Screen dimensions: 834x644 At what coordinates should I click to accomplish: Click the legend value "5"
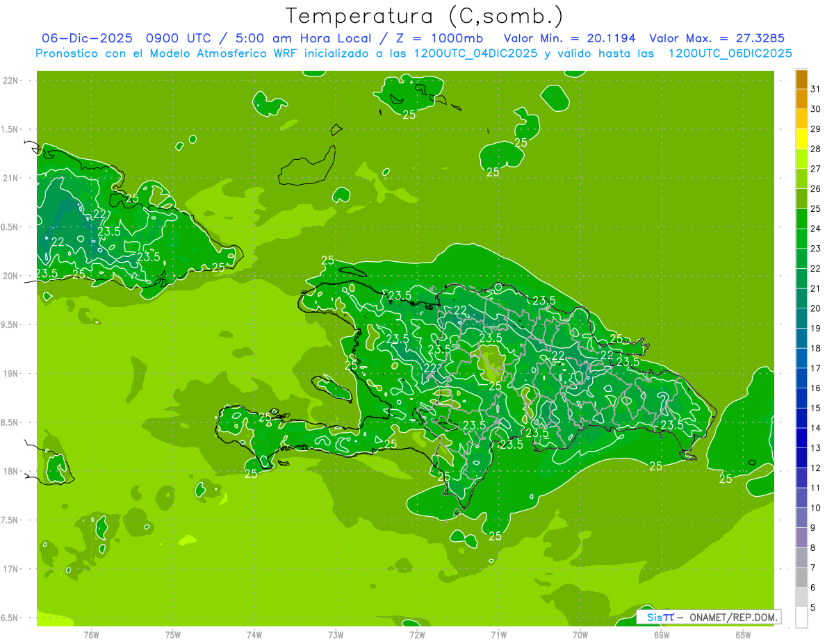tap(813, 608)
